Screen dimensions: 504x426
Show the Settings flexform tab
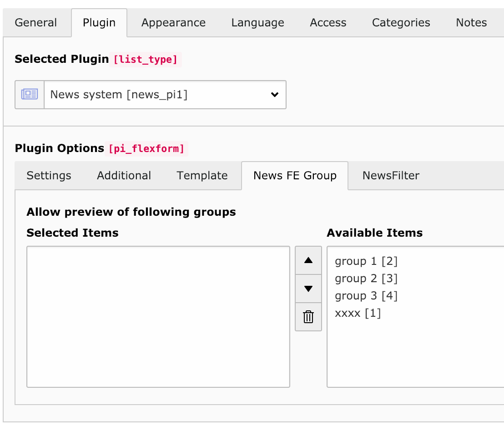tap(49, 176)
